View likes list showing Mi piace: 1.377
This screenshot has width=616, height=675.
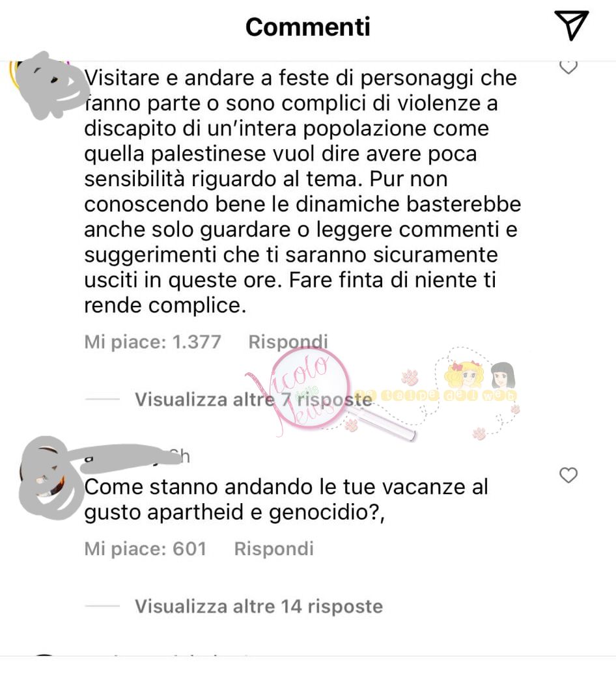point(153,342)
